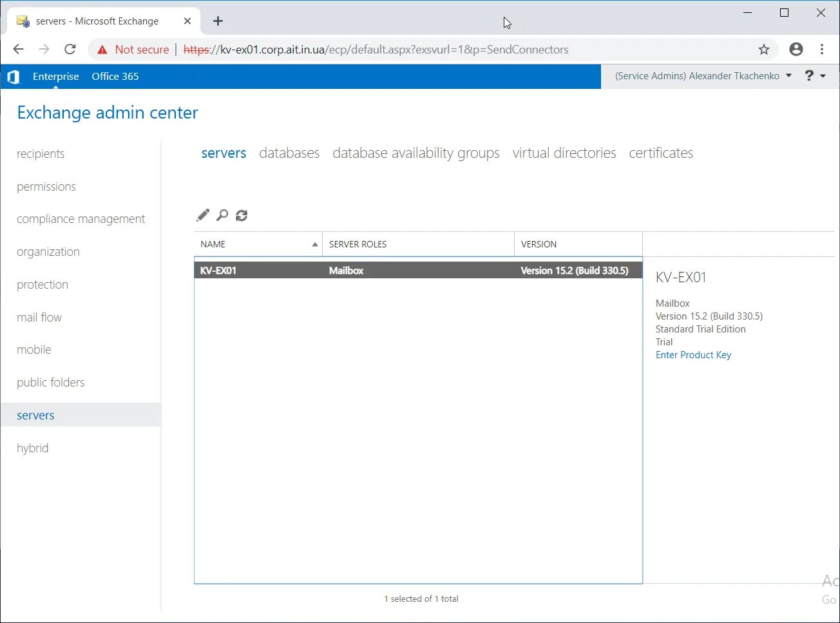Open the help question mark menu
Image resolution: width=840 pixels, height=623 pixels.
(x=809, y=76)
